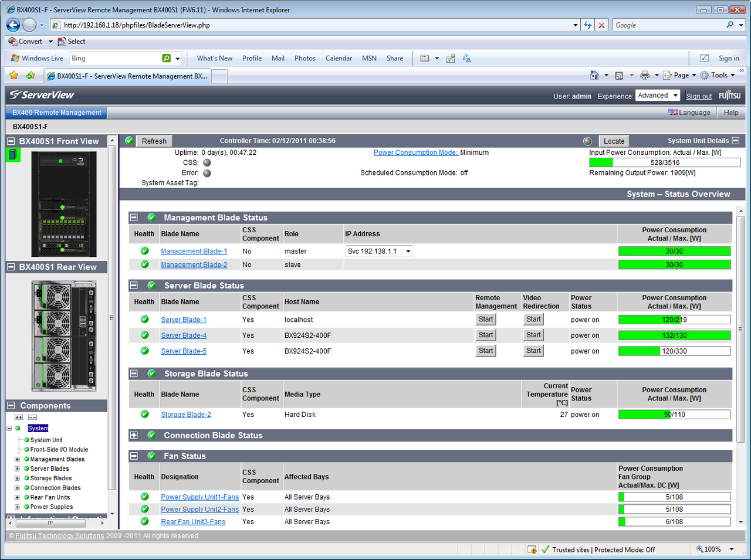Open the IE Home icon
The width and height of the screenshot is (751, 560).
pos(594,75)
